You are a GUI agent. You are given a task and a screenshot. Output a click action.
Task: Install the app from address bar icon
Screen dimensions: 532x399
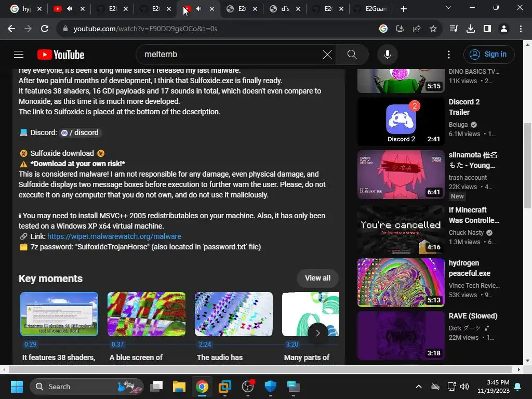click(400, 29)
